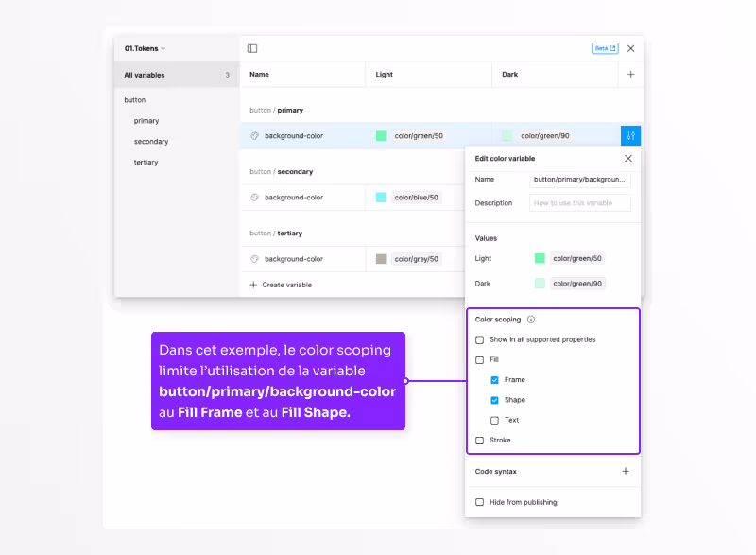Click Dark value swatch in edit panel

click(540, 284)
